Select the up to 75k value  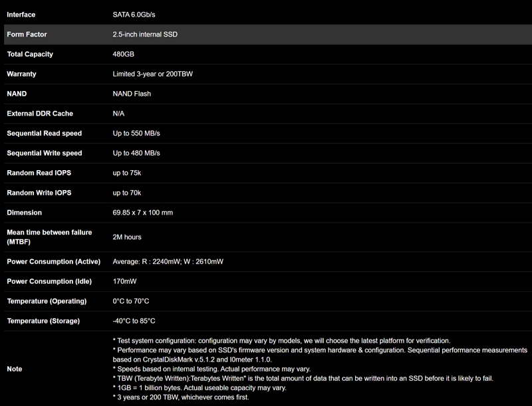tap(127, 173)
